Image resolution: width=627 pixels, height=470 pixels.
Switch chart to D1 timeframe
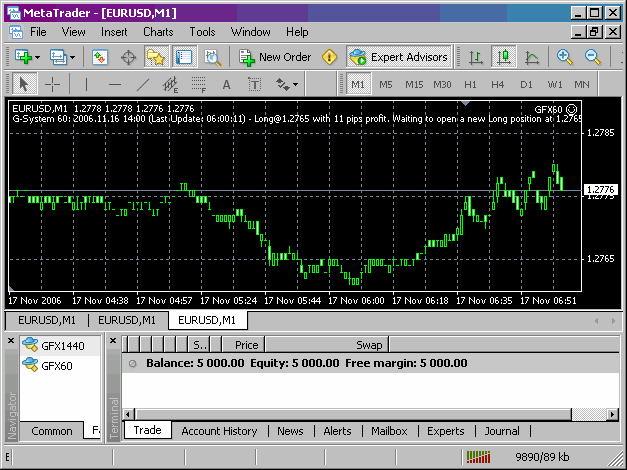(x=526, y=84)
